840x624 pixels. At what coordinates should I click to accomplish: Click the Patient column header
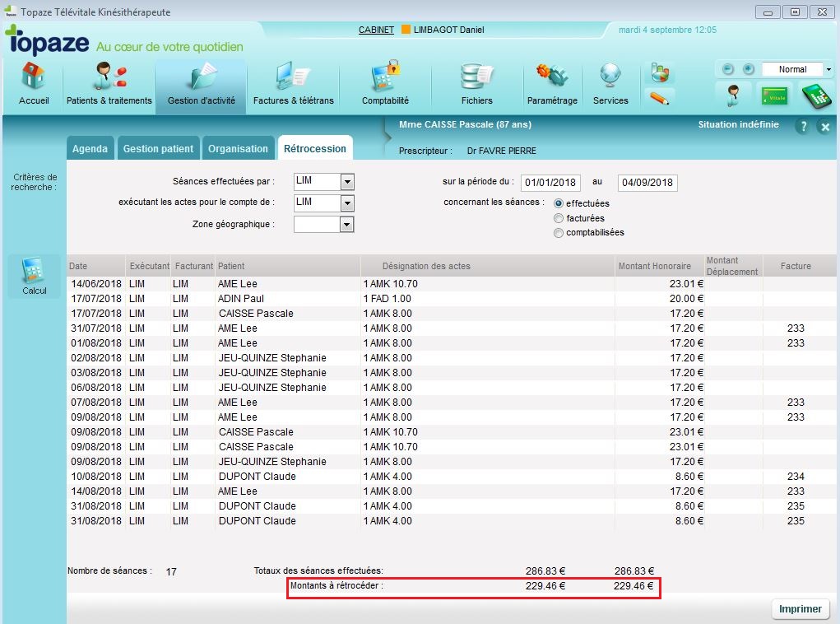pos(288,266)
